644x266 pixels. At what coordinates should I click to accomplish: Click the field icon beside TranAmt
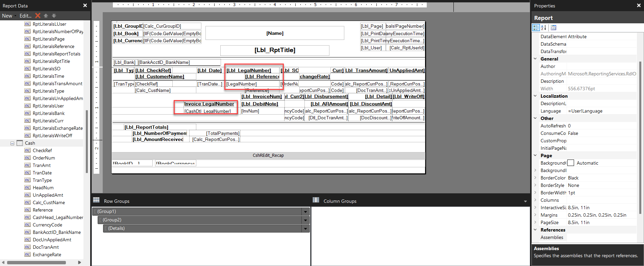click(28, 165)
